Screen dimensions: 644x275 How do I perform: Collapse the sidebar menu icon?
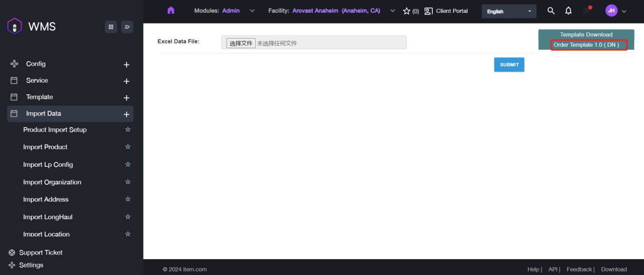pos(127,27)
